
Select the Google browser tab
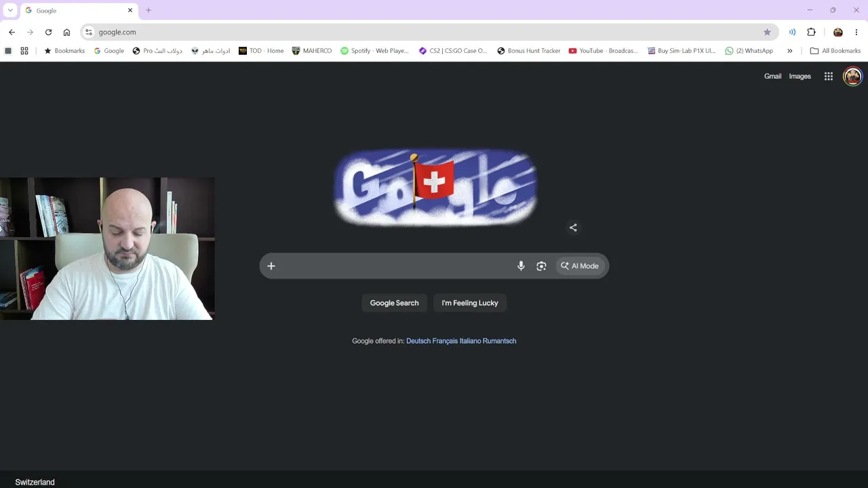(x=78, y=11)
